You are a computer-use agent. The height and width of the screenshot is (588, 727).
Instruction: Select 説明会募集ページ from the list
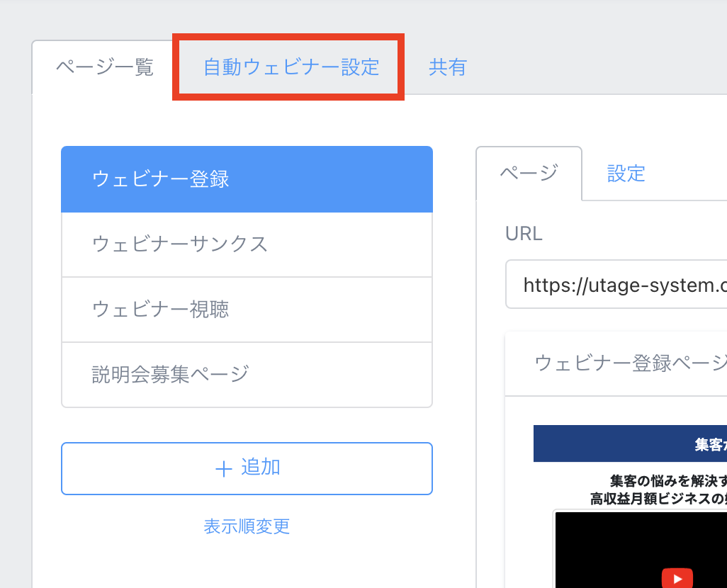(247, 374)
